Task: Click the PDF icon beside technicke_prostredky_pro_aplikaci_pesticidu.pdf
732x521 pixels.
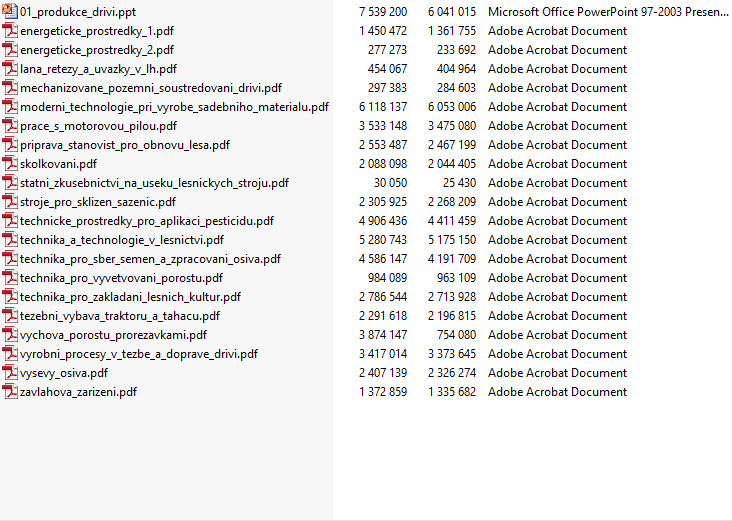Action: pyautogui.click(x=10, y=221)
